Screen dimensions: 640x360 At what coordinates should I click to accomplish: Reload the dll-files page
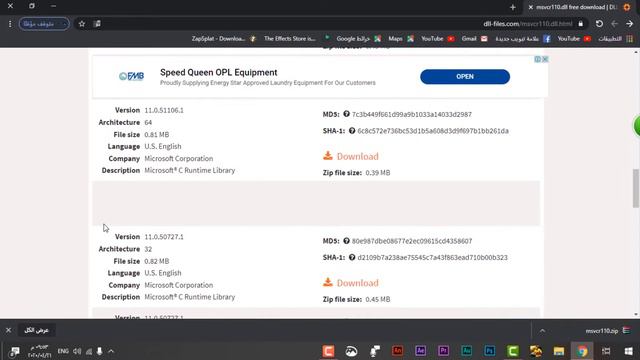[599, 24]
